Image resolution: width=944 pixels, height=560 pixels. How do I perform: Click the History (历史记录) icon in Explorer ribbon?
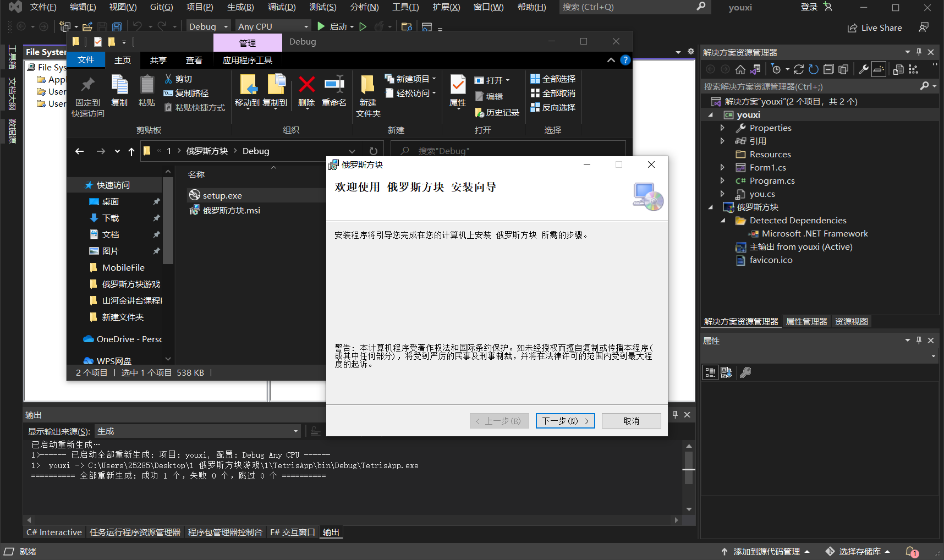point(479,112)
